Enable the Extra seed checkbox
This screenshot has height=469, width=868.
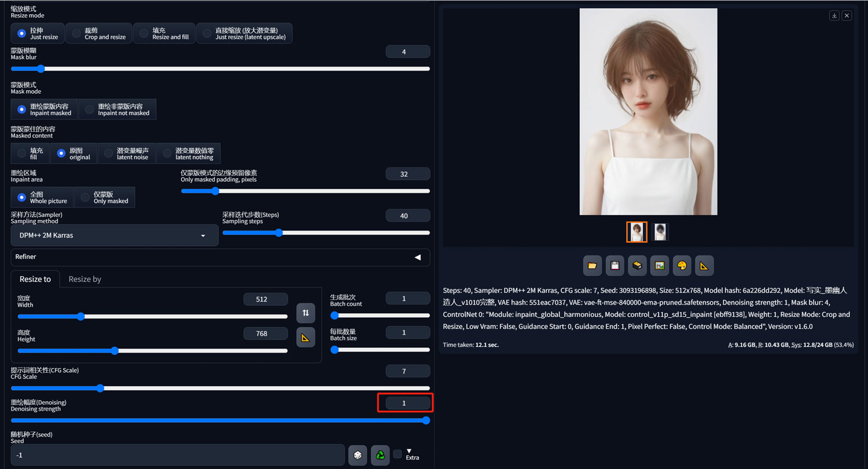point(397,454)
